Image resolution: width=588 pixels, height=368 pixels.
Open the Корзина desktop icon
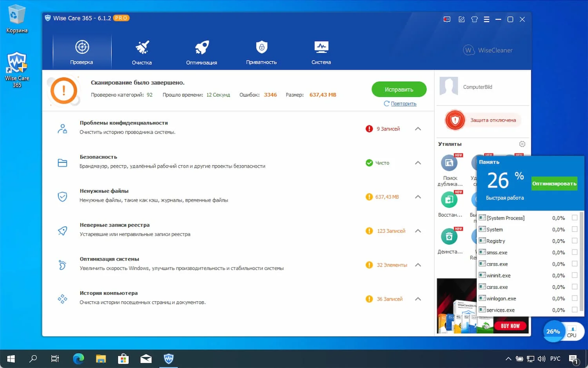click(17, 19)
